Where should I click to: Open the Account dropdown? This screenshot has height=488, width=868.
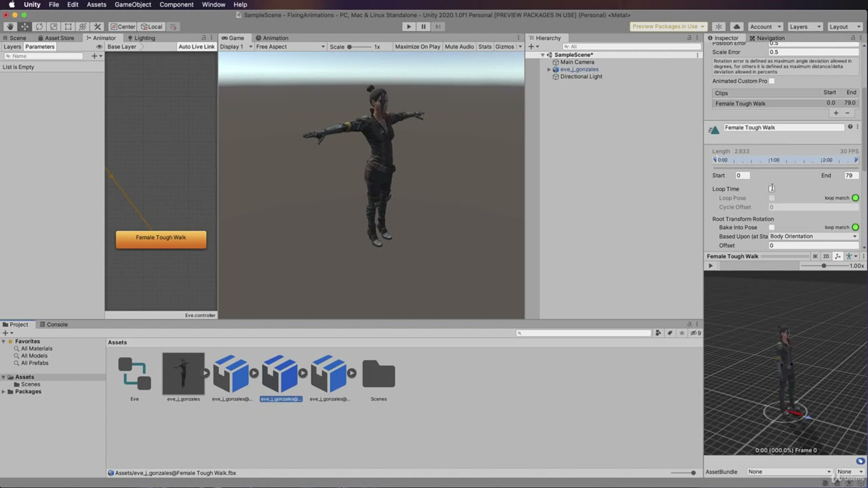[x=765, y=27]
